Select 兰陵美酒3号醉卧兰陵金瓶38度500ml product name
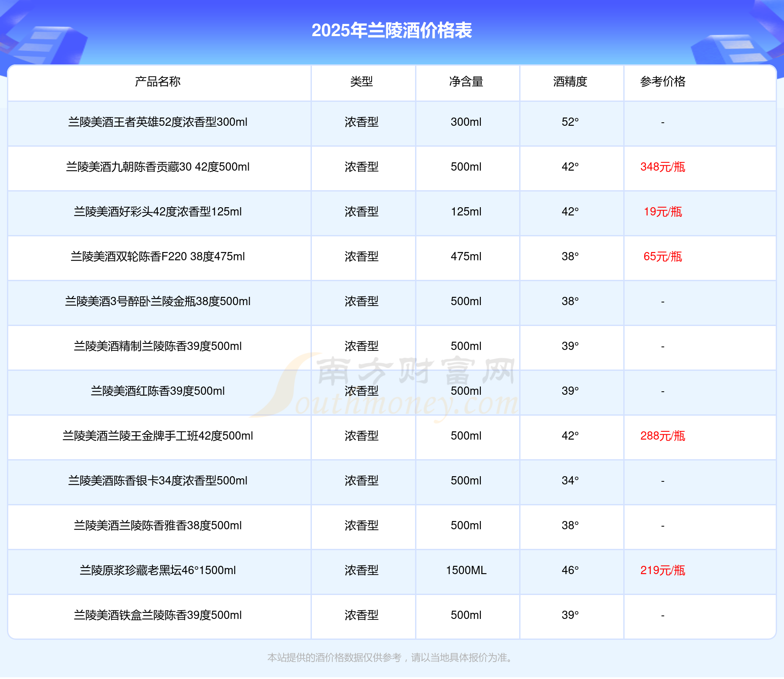784x679 pixels. (158, 301)
